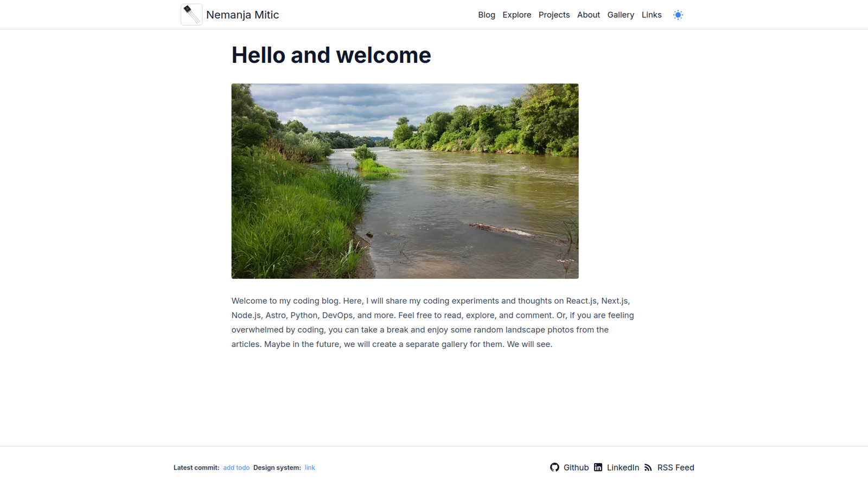868x488 pixels.
Task: Follow the Design system 'link'
Action: 310,468
